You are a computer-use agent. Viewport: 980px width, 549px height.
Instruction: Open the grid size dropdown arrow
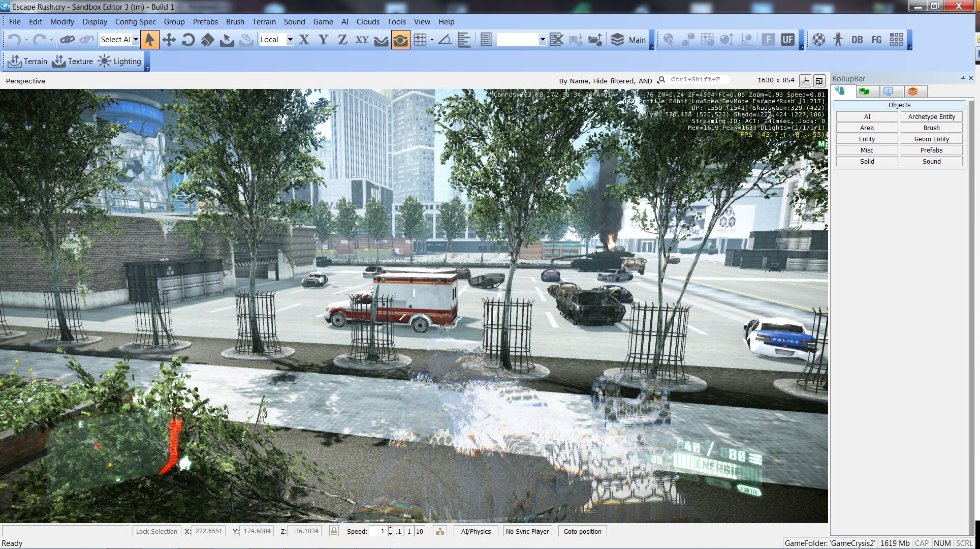click(432, 40)
